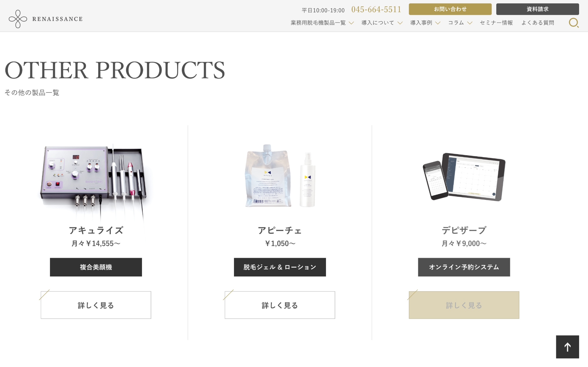This screenshot has height=367, width=588.
Task: Call the 045-664-5511 phone link
Action: (x=376, y=10)
